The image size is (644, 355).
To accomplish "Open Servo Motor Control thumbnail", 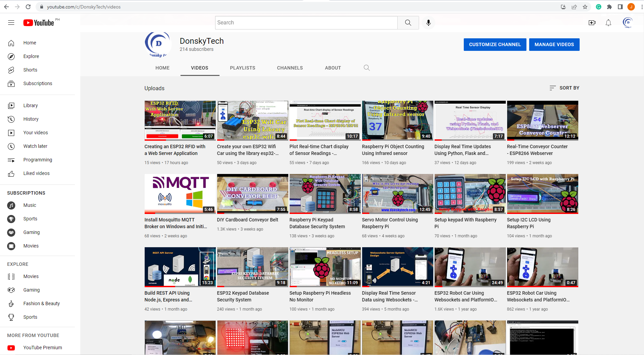I will (398, 194).
